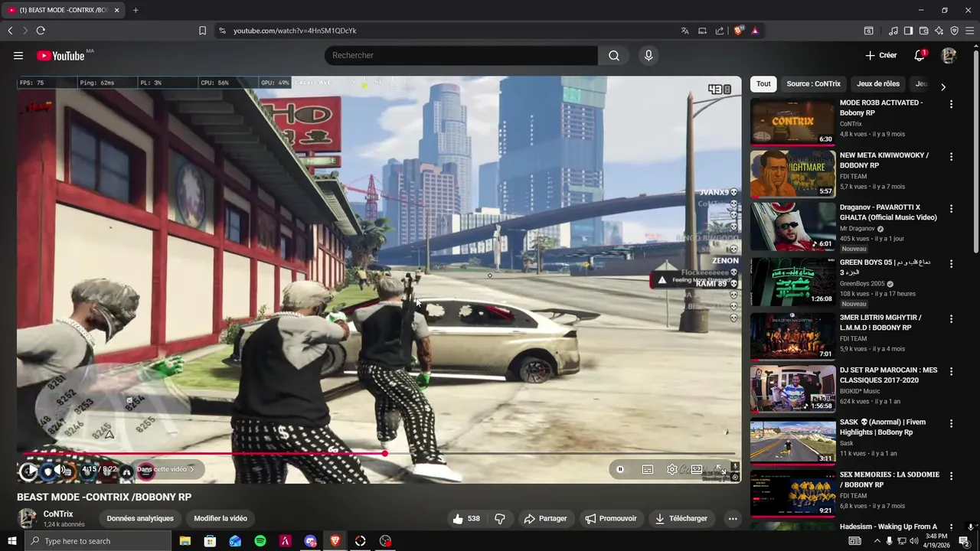Go back to the previous page

point(10,31)
